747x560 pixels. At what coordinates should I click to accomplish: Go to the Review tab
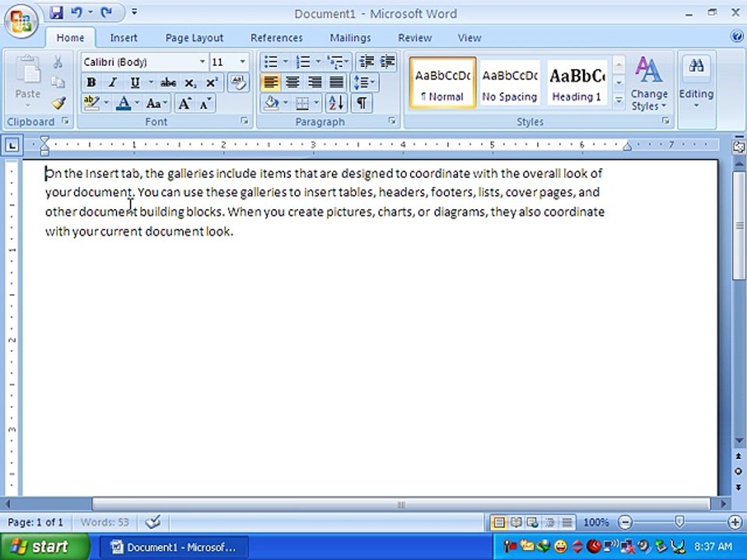(x=415, y=37)
